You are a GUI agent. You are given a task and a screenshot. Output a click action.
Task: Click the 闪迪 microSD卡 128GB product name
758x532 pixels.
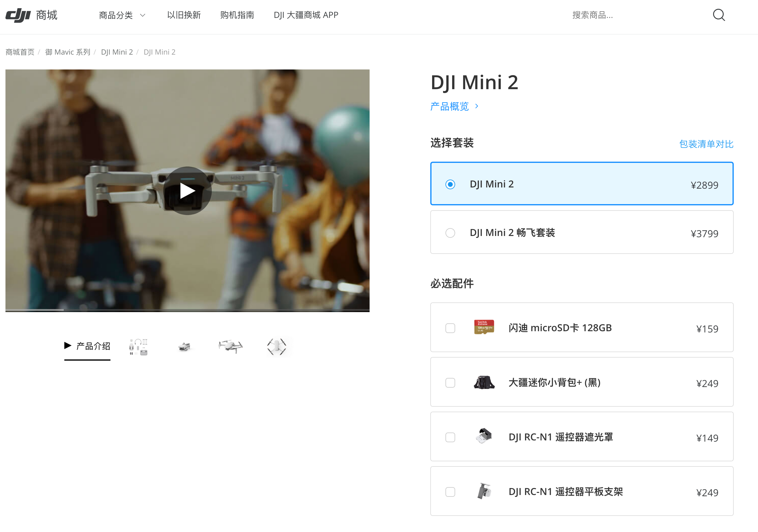[560, 328]
